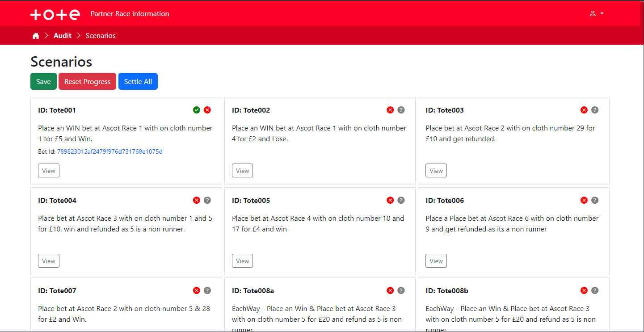Click red cross icon on Tote008b card
The image size is (644, 332).
click(x=584, y=290)
